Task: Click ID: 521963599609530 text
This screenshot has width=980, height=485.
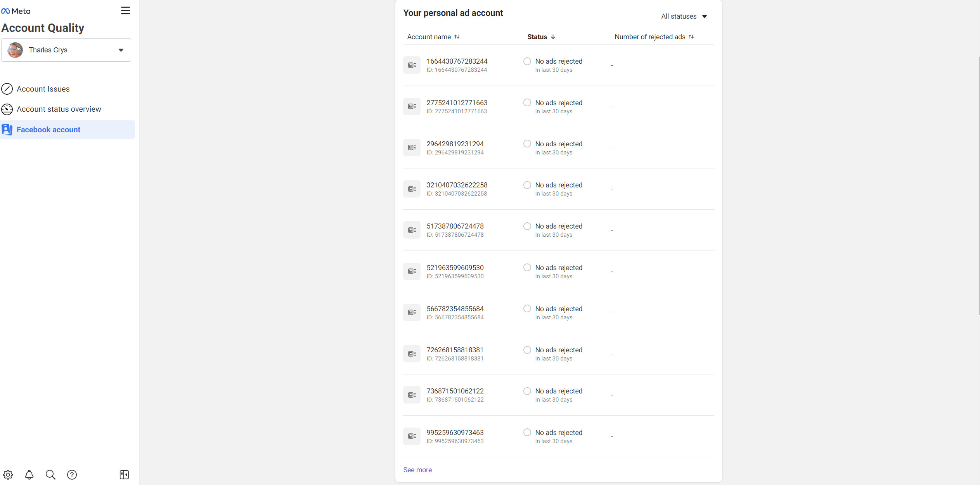Action: click(x=455, y=276)
